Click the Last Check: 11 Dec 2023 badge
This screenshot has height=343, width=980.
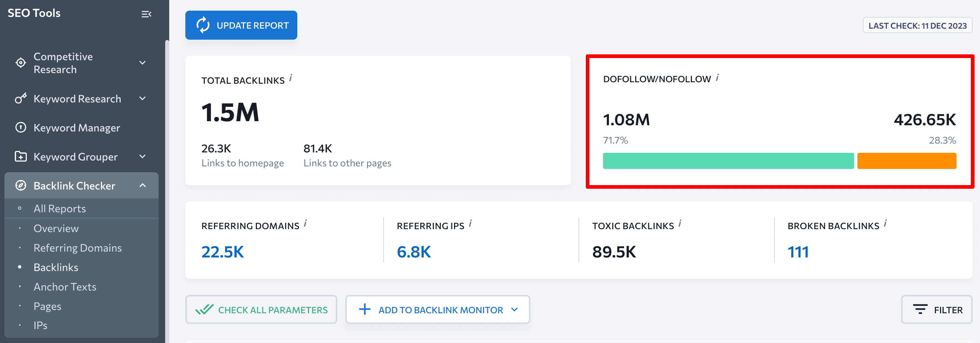(917, 25)
